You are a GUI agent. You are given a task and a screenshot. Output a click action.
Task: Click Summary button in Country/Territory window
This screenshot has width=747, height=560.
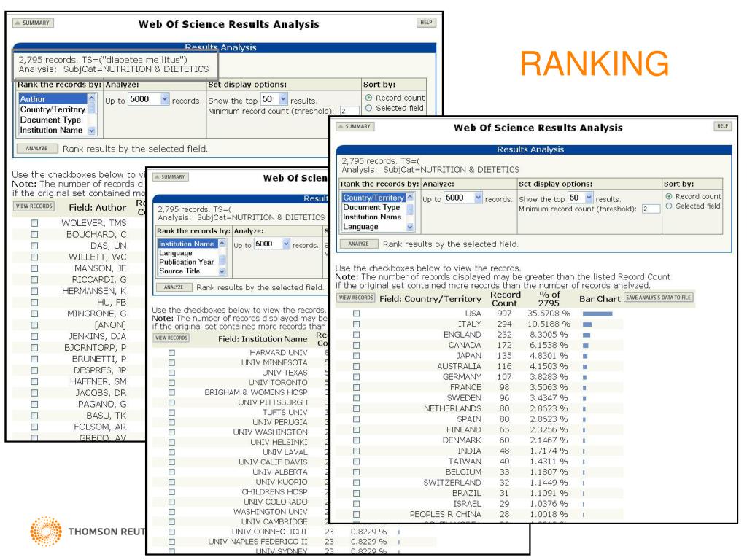(355, 127)
